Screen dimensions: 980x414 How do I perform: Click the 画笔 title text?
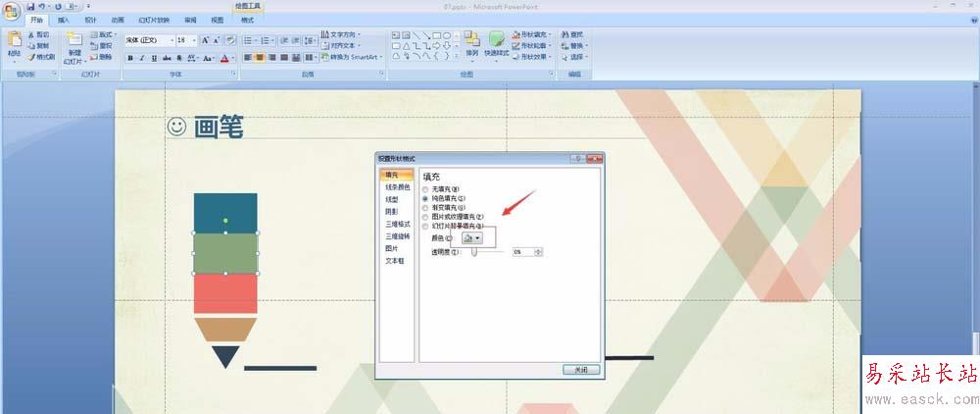[219, 127]
